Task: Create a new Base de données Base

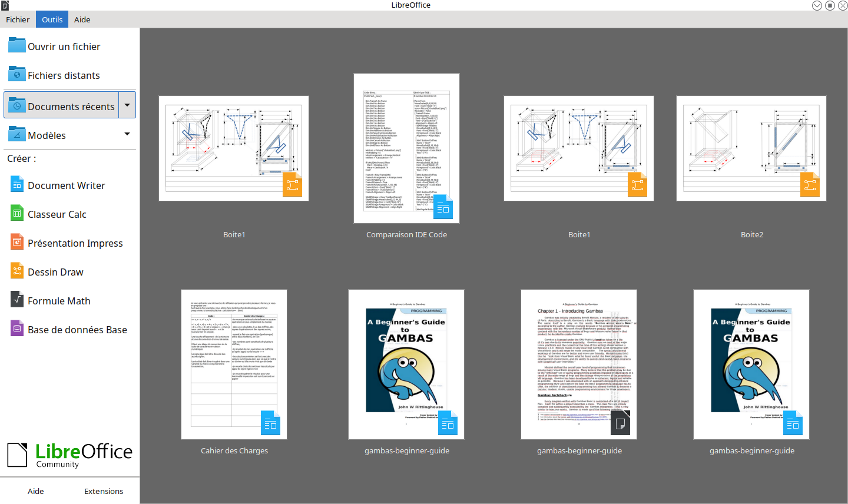Action: pyautogui.click(x=69, y=329)
